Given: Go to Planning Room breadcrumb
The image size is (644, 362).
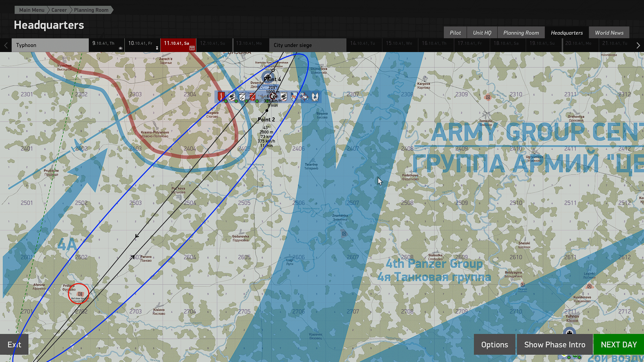Looking at the screenshot, I should click(x=91, y=10).
